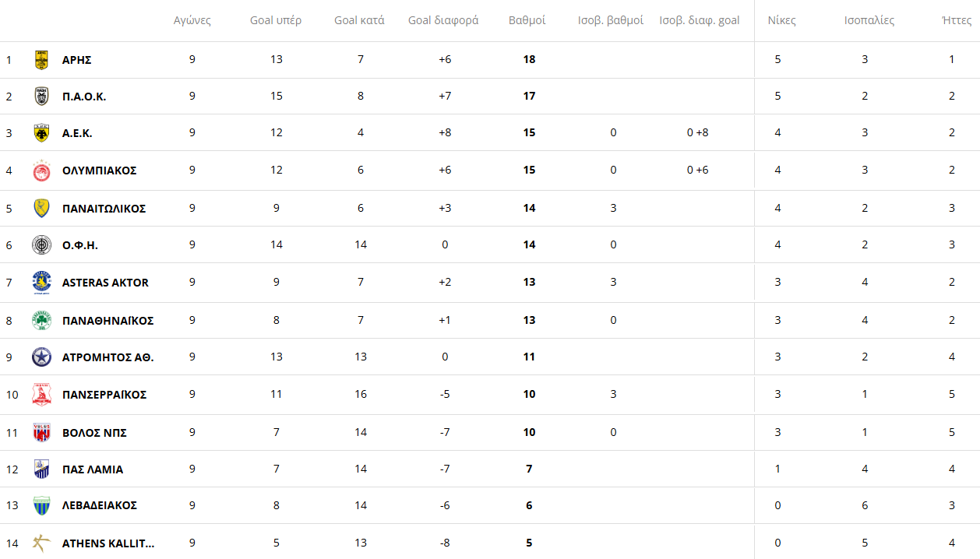Open the ΒΟΛΟΣ ΝΠΣ team name link
The height and width of the screenshot is (559, 980).
pos(94,433)
